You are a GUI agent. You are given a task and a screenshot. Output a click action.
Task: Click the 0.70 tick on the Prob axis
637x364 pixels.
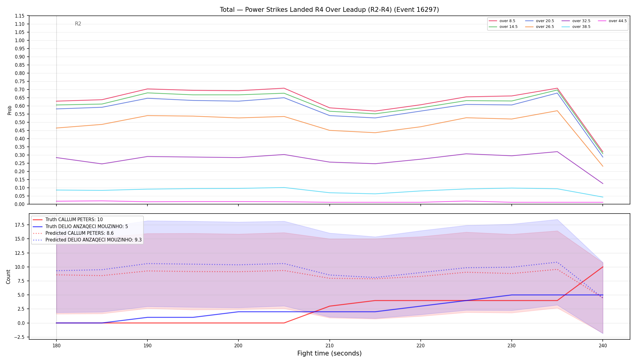pos(20,90)
